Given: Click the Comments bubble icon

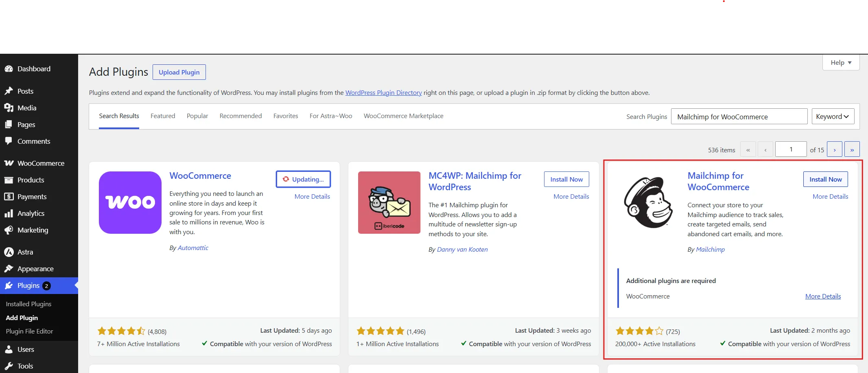Looking at the screenshot, I should coord(9,141).
